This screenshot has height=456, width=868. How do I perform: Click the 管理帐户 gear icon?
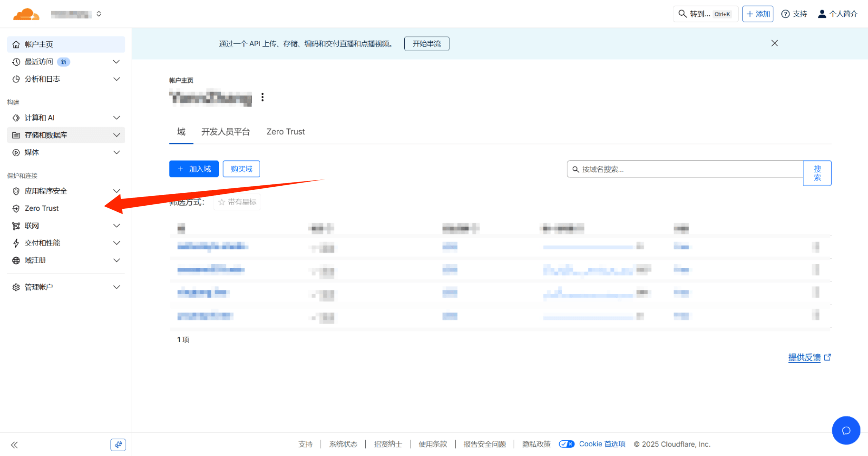pyautogui.click(x=16, y=287)
